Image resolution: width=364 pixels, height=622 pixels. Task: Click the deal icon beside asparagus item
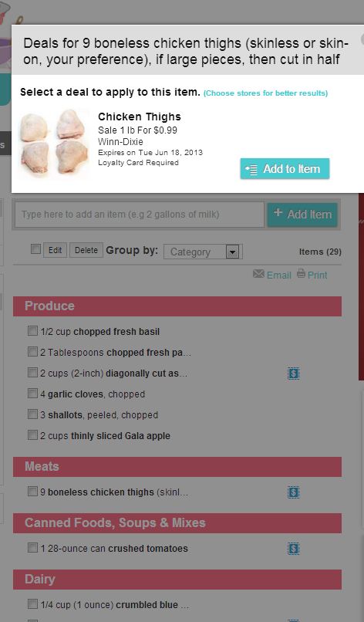click(293, 374)
